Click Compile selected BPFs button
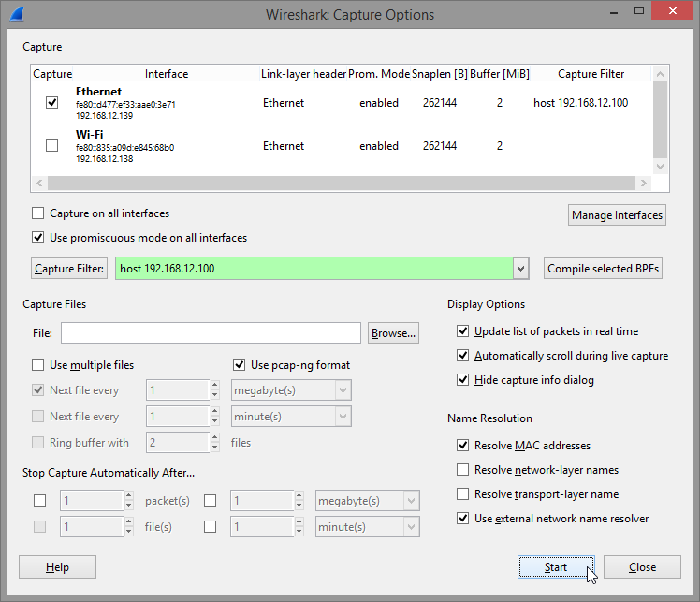This screenshot has height=602, width=700. point(603,269)
